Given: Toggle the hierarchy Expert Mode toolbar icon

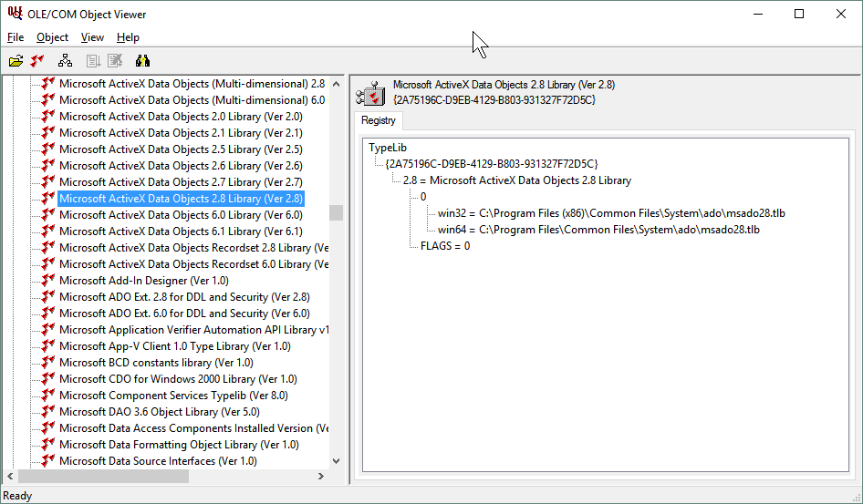Looking at the screenshot, I should (x=65, y=61).
